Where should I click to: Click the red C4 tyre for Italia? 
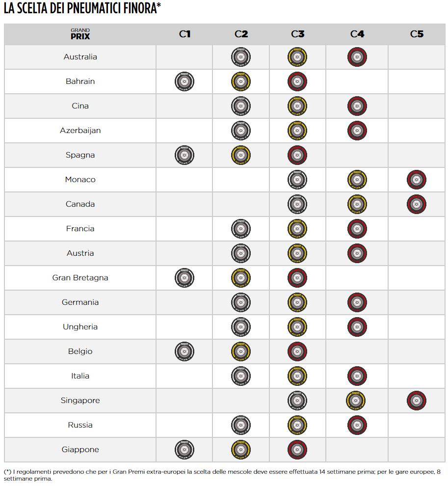[357, 376]
